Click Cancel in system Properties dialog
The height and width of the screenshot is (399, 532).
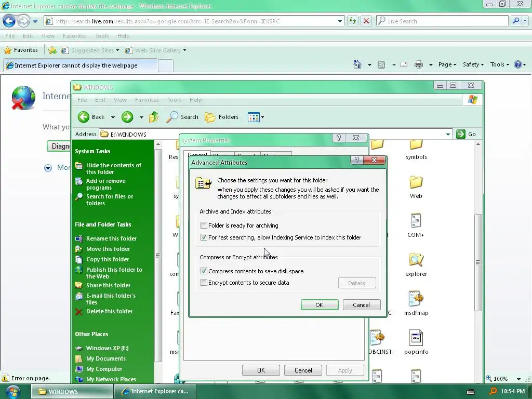click(x=303, y=370)
